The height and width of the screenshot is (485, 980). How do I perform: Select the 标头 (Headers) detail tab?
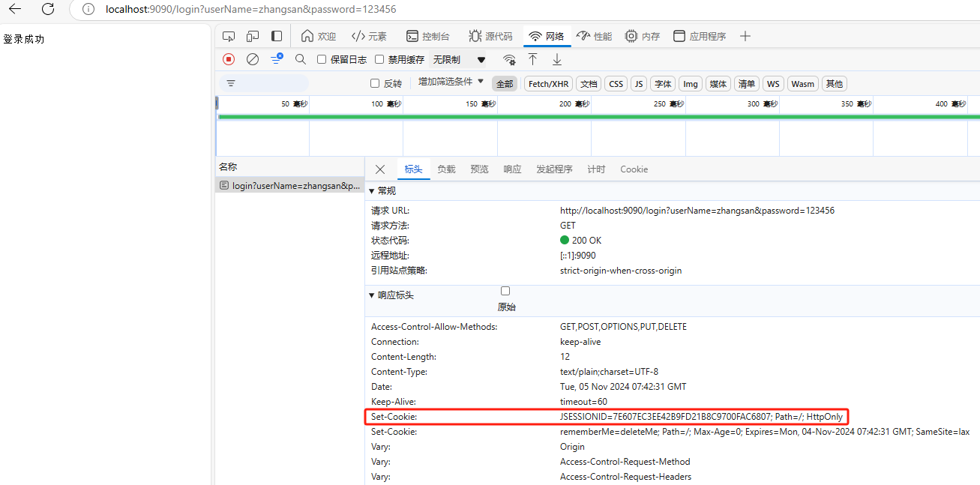413,169
